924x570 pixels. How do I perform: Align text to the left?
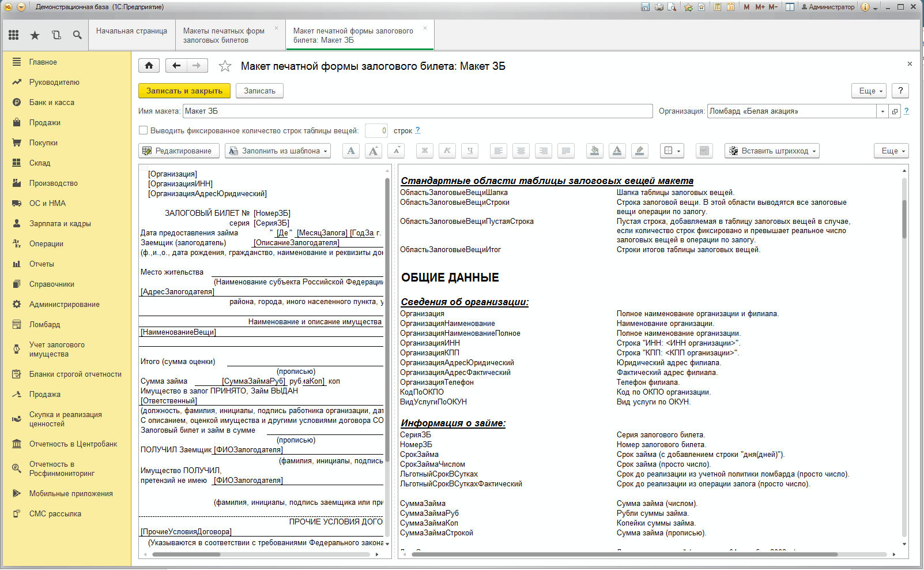499,151
